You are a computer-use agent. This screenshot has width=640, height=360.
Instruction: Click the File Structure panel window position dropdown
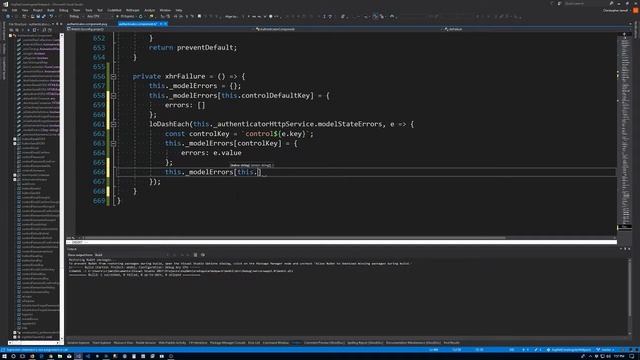(53, 24)
